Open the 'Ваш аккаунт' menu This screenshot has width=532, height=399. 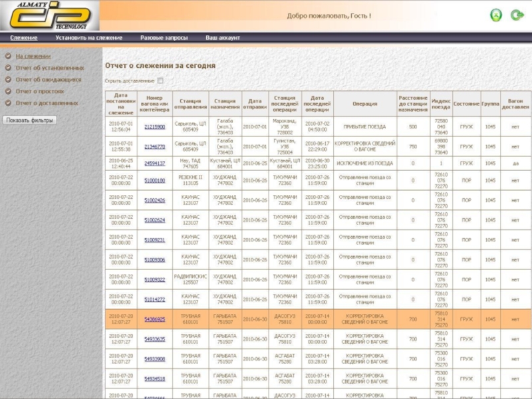tap(223, 38)
